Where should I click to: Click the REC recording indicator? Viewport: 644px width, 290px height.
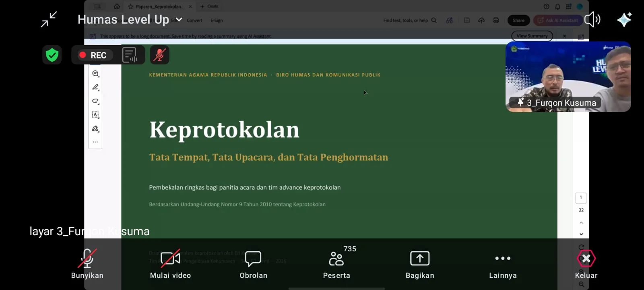coord(93,55)
